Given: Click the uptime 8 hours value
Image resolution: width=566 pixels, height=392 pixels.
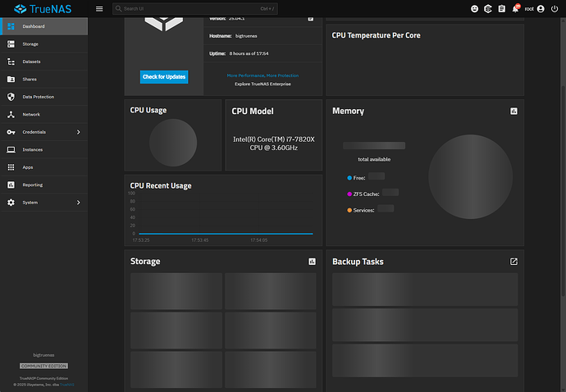Looking at the screenshot, I should tap(249, 53).
